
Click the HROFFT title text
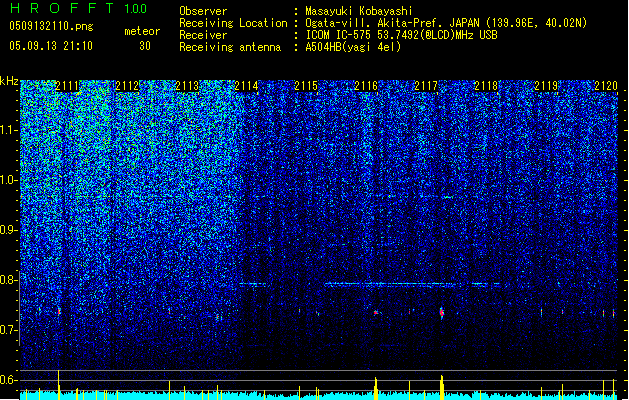[61, 8]
